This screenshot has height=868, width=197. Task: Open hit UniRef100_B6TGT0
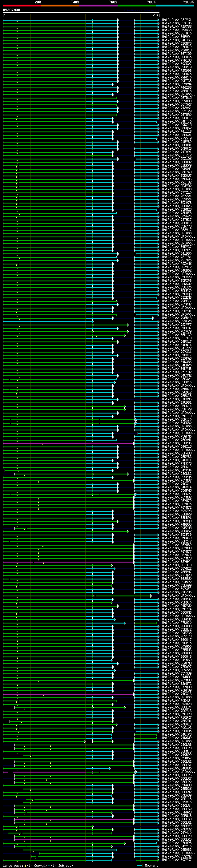click(x=177, y=33)
